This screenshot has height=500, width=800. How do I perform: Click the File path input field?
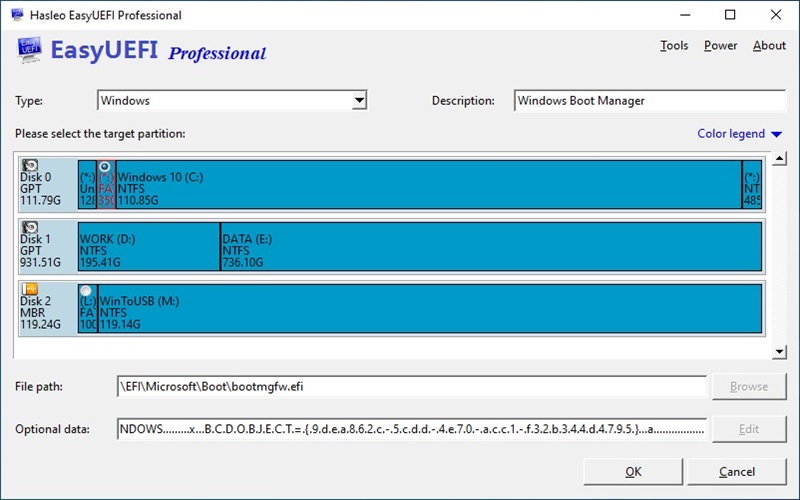[x=412, y=386]
